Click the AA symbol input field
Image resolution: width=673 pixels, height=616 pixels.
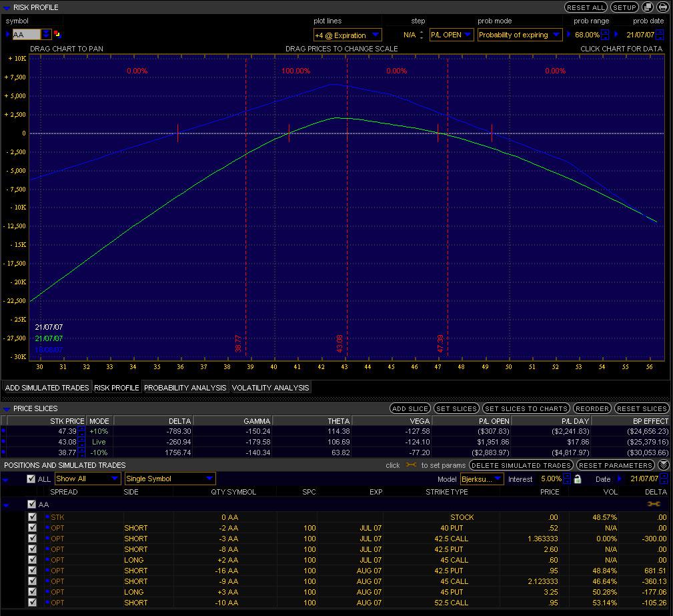tap(27, 35)
